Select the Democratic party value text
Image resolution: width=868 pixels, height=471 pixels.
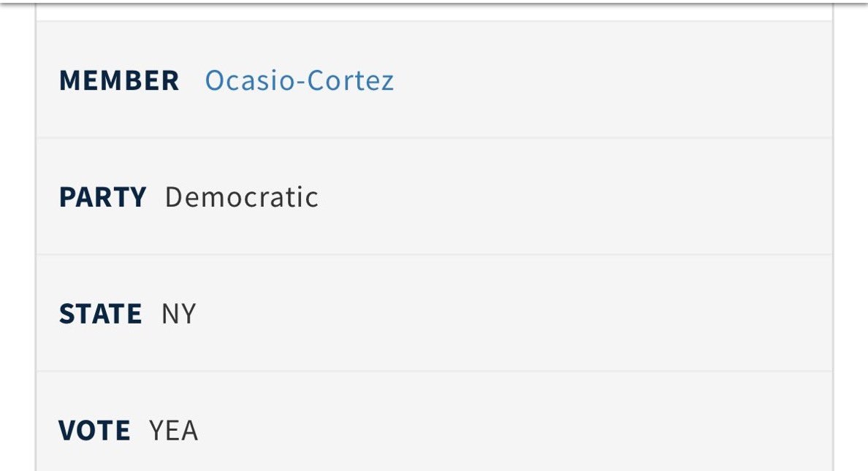[x=241, y=197]
